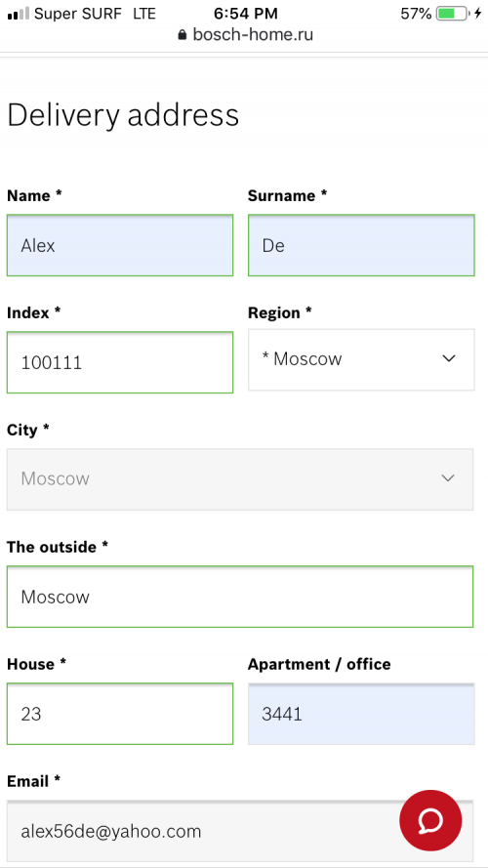Tap the lock icon beside bosch-home.ru
Image resolution: width=488 pixels, height=868 pixels.
183,35
